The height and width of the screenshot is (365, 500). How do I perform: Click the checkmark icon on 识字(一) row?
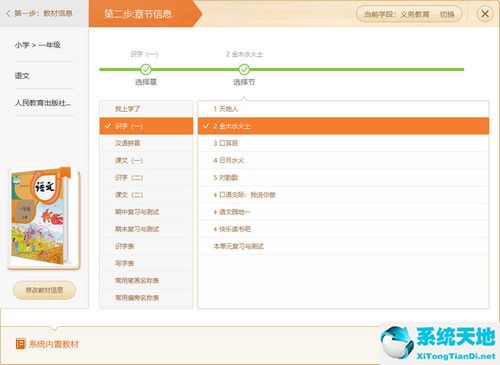108,126
